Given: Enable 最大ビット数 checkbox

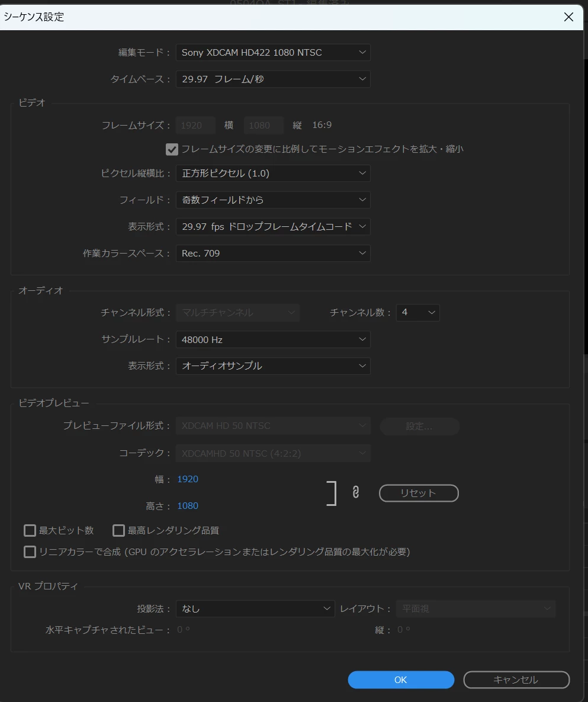Looking at the screenshot, I should tap(30, 531).
